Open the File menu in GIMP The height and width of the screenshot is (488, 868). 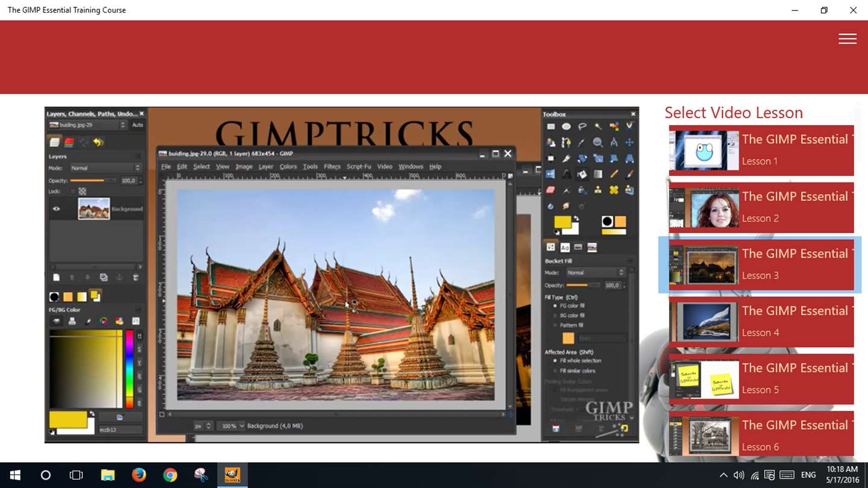point(166,166)
